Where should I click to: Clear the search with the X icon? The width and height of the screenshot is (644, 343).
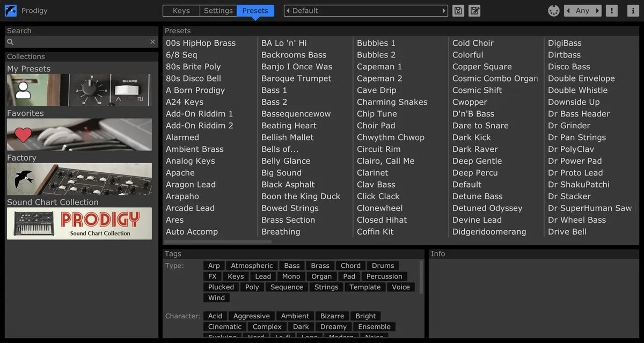pos(152,42)
